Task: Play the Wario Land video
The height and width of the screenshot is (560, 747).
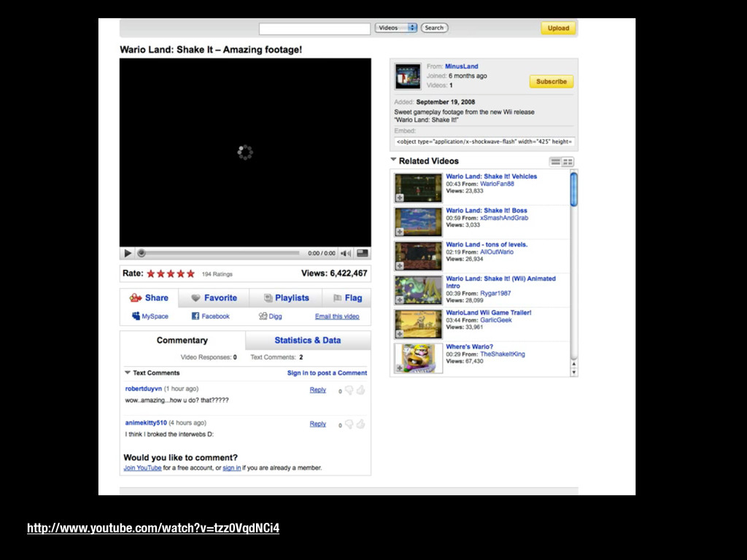Action: point(128,253)
